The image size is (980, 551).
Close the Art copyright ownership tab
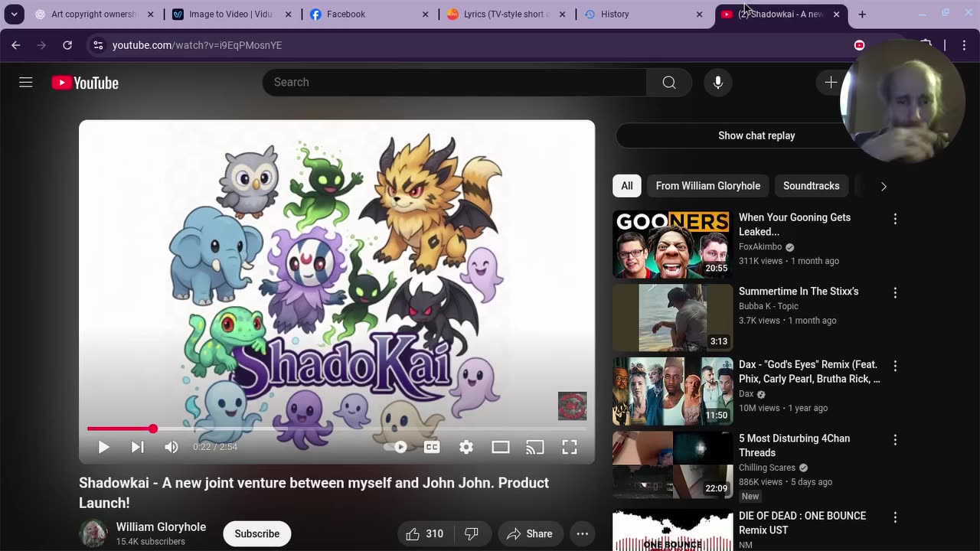point(150,14)
